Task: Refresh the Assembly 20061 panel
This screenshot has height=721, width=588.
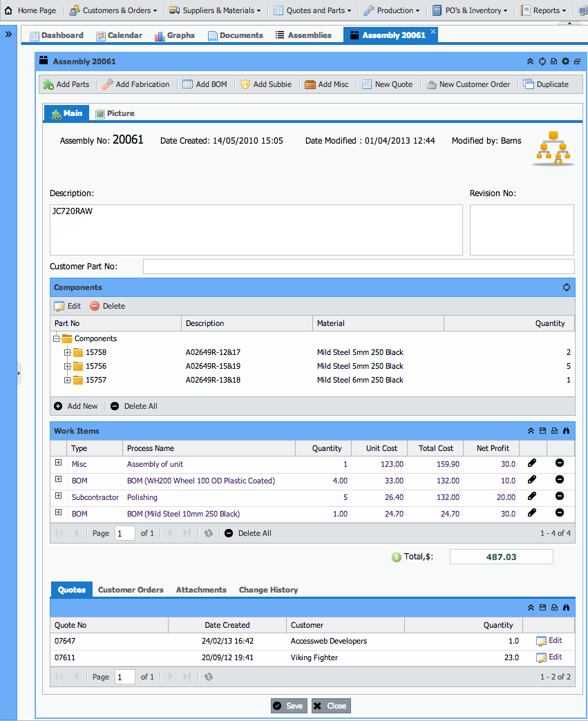Action: click(x=542, y=61)
